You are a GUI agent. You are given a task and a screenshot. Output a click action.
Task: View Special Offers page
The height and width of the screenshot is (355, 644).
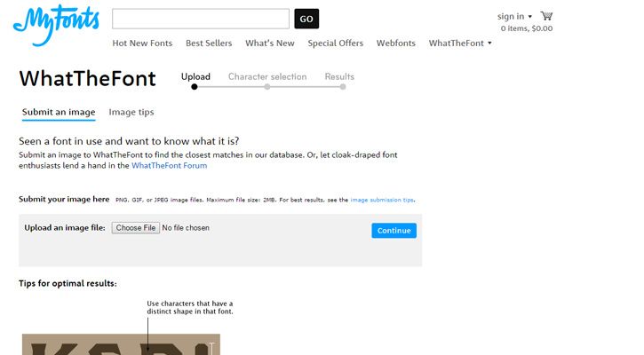pos(336,43)
